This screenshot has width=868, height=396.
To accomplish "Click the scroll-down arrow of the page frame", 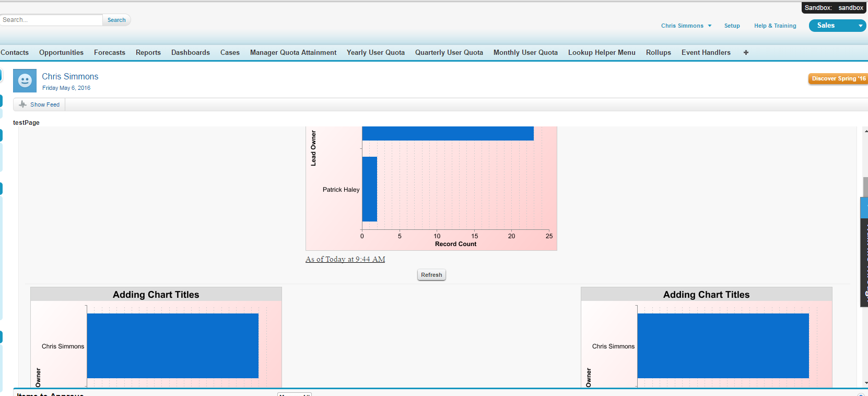I will click(x=865, y=383).
